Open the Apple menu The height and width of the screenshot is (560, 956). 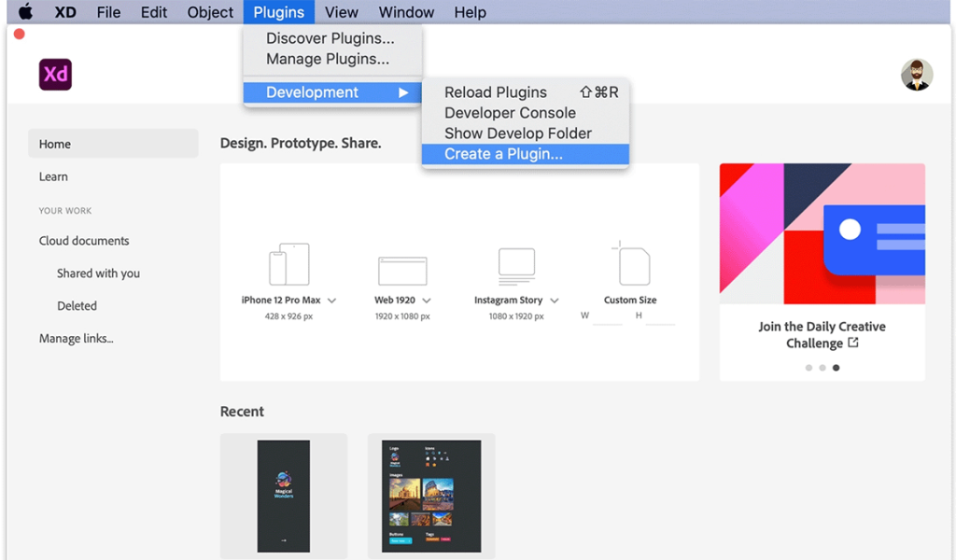(x=25, y=11)
